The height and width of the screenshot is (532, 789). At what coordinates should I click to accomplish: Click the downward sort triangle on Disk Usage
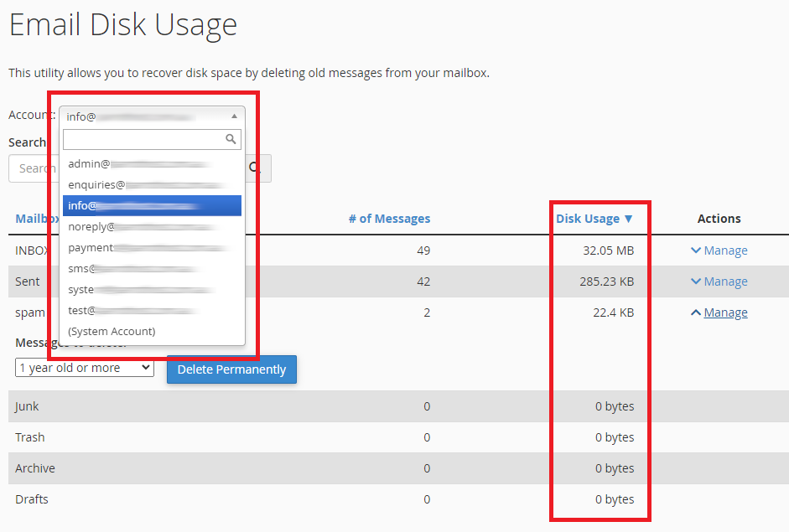[627, 218]
